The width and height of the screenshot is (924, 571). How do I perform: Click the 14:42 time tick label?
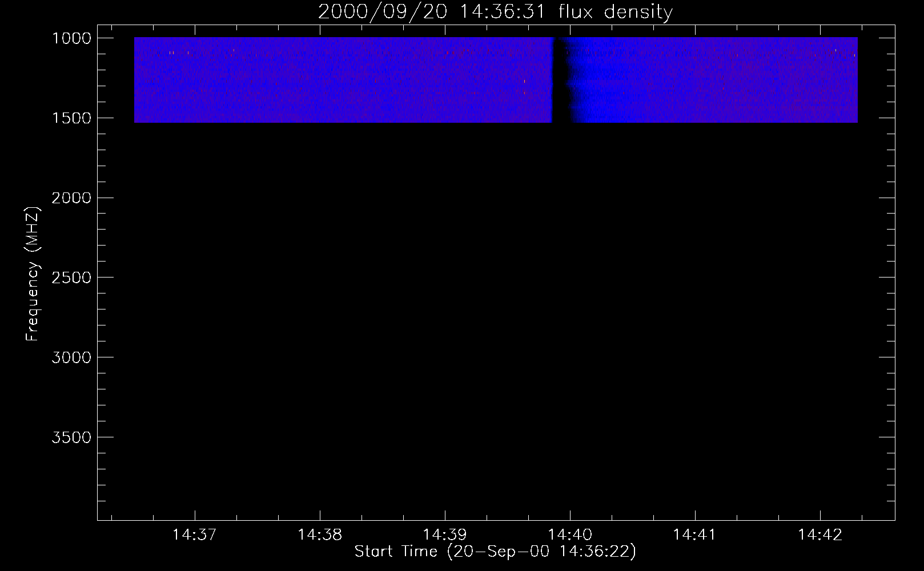pyautogui.click(x=820, y=535)
